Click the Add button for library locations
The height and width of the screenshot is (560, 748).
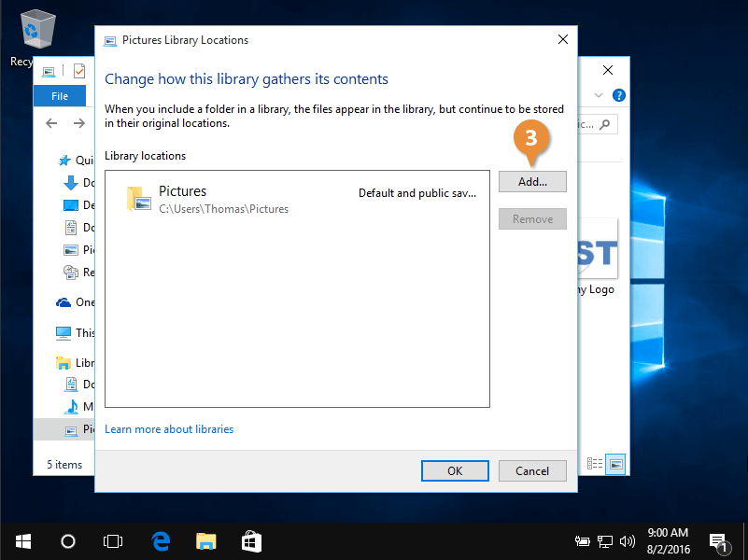click(531, 181)
